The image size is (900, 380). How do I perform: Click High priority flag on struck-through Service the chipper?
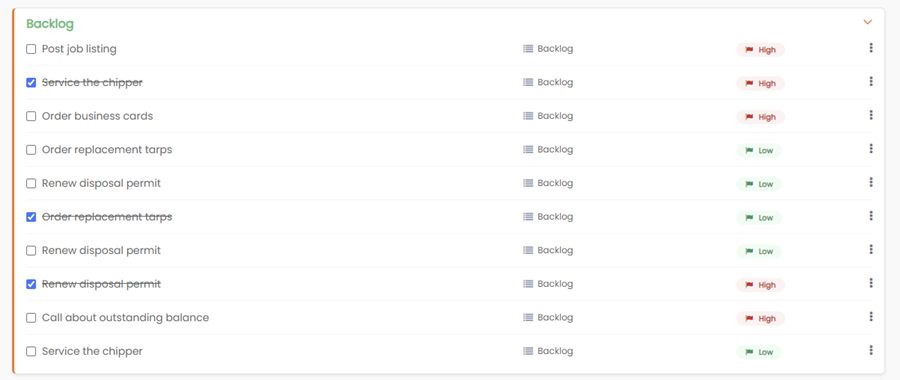pos(760,83)
